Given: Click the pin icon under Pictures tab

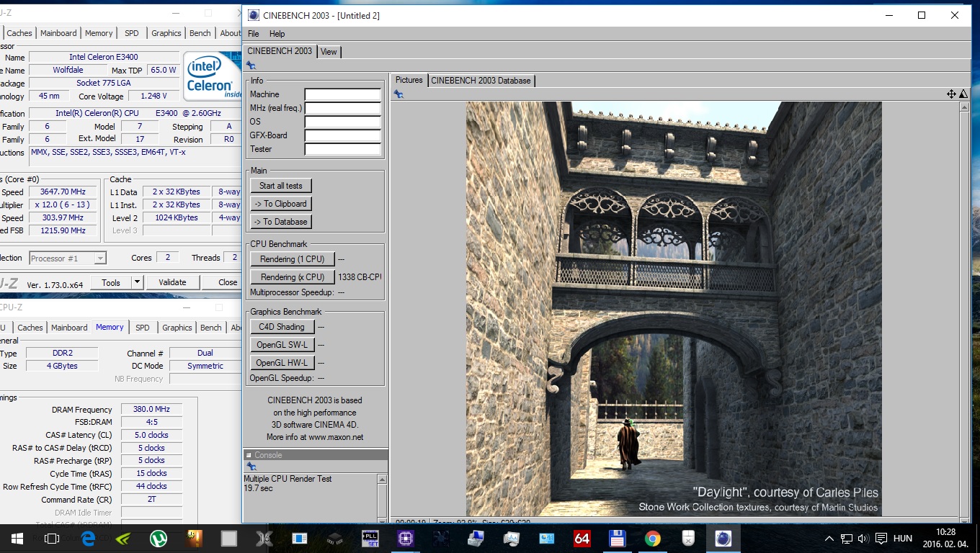Looking at the screenshot, I should coord(398,94).
